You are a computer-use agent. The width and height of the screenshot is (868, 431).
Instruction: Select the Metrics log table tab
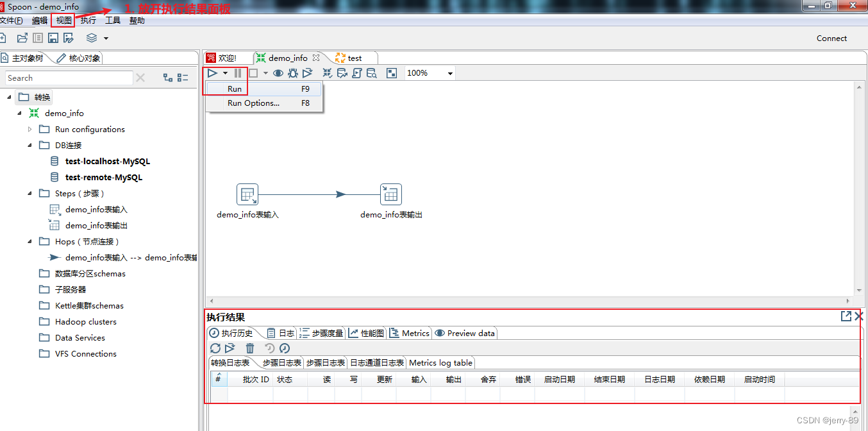click(x=441, y=362)
